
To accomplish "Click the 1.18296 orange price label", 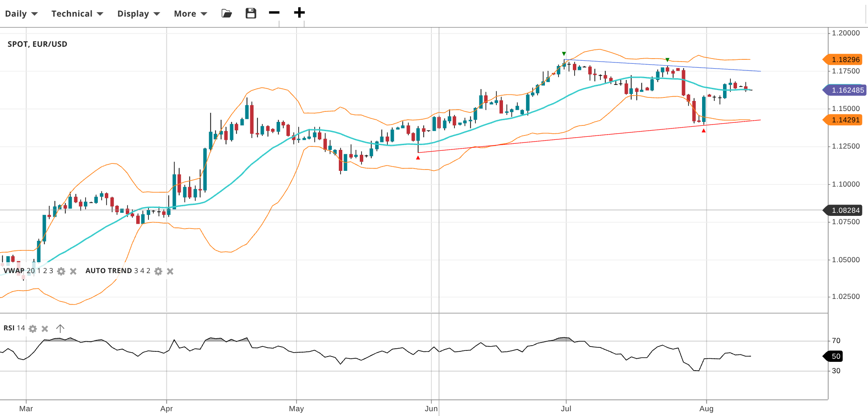I will 844,59.
